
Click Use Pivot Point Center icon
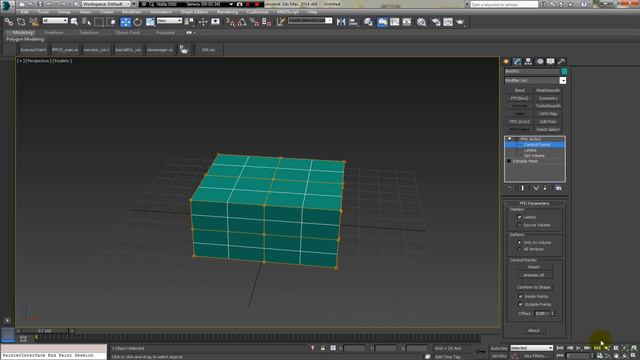pos(190,22)
